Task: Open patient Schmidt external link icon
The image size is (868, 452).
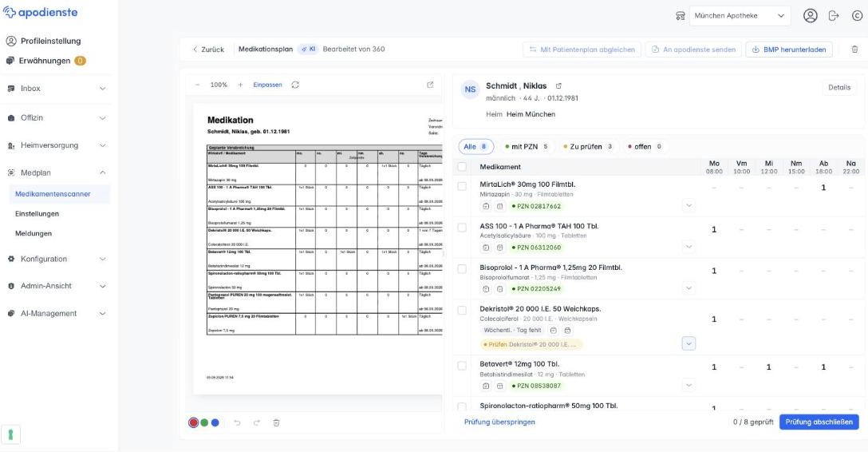Action: click(558, 86)
